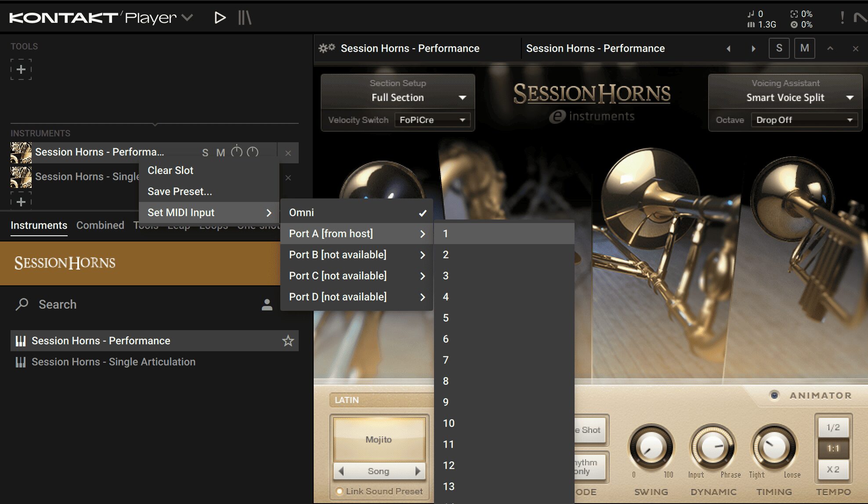Screen dimensions: 868x504
Task: Open Section Setup Full Section dropdown
Action: tap(398, 97)
